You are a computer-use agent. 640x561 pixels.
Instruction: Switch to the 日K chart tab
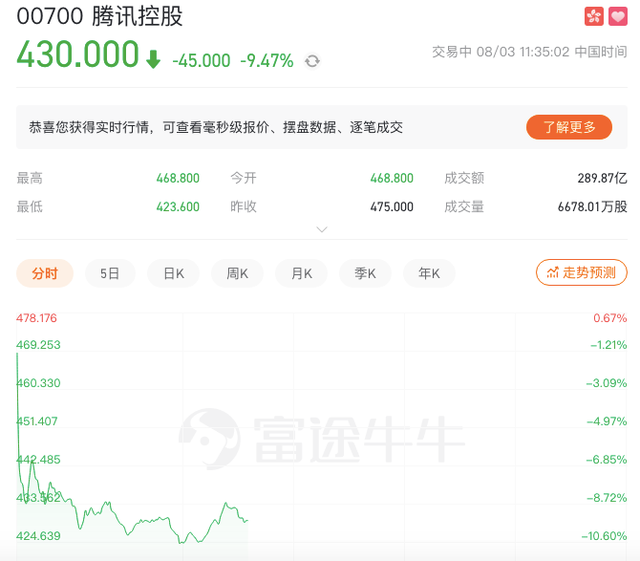click(173, 273)
